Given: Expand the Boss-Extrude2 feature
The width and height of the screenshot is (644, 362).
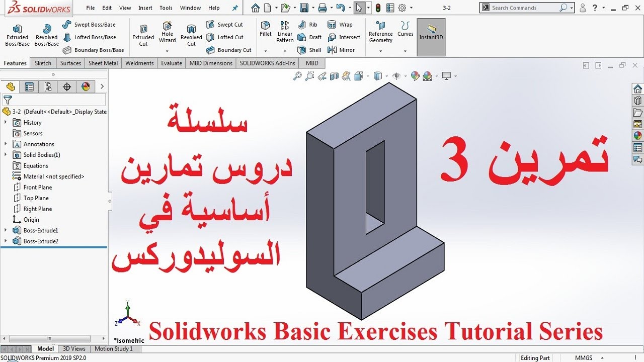Looking at the screenshot, I should pos(6,241).
